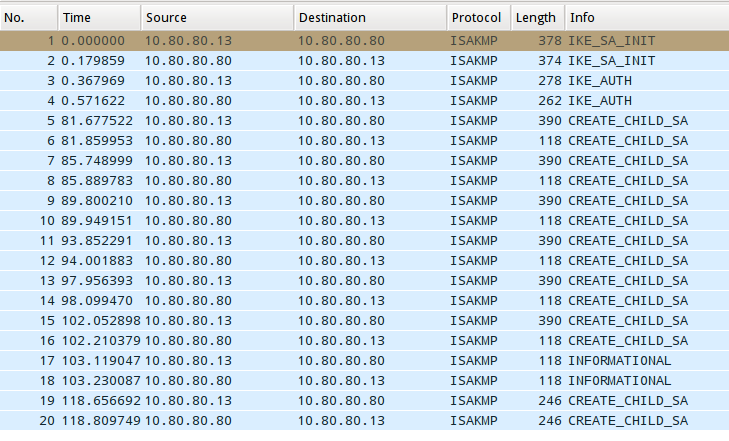Select packet 16 at time 102.210379
Screen dimensions: 729x441
[x=364, y=341]
